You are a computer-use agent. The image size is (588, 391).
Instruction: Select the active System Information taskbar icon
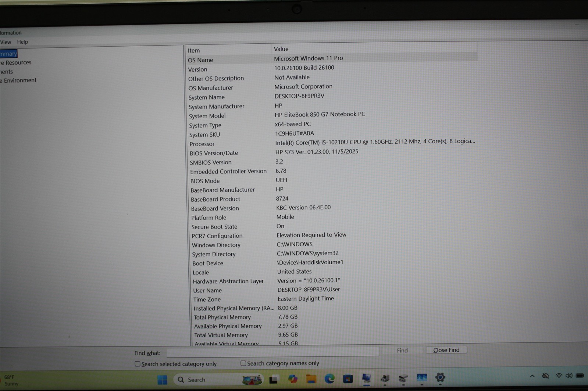(366, 378)
